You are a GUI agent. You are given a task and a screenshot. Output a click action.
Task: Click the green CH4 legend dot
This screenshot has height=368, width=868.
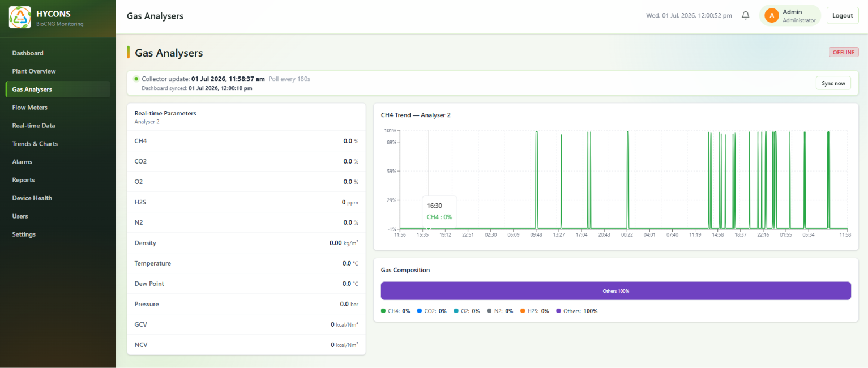pos(383,311)
